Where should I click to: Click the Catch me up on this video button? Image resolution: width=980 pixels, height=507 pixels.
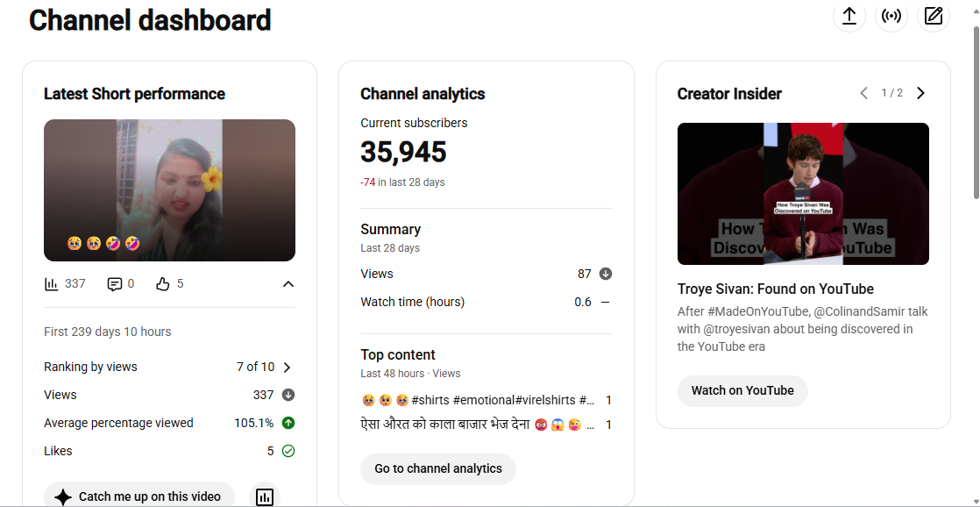(x=138, y=496)
